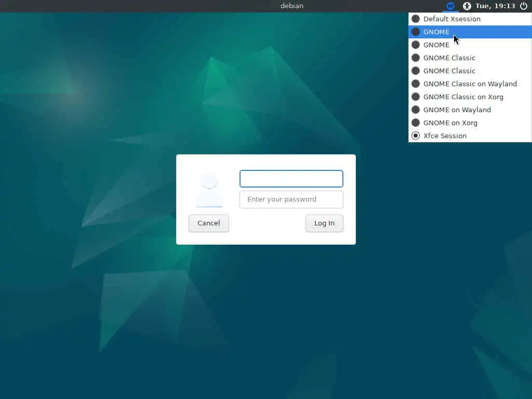Screen dimensions: 532x399
Task: Click the Tue, 19:13 clock
Action: pyautogui.click(x=495, y=6)
